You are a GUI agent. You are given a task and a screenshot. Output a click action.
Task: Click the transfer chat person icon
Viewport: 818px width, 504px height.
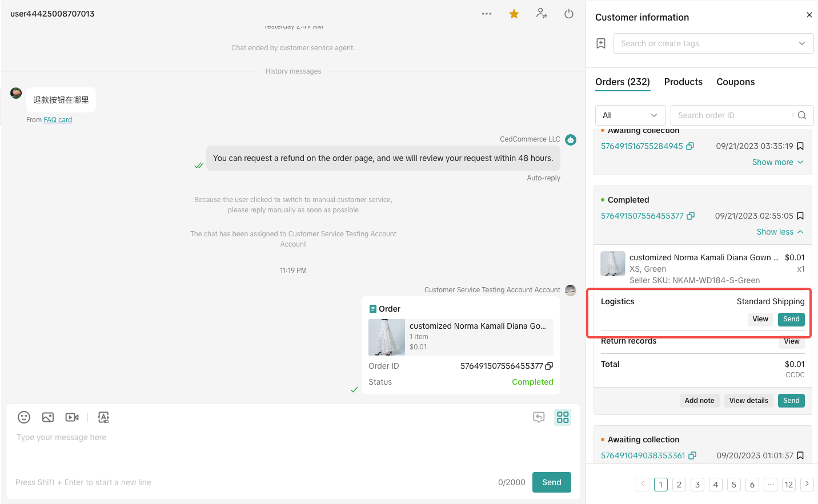(x=542, y=14)
